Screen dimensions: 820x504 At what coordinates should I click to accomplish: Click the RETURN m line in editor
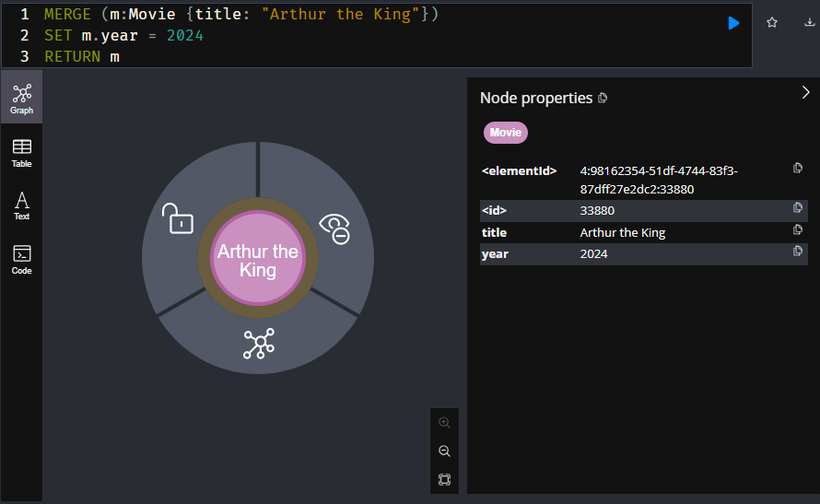point(82,56)
